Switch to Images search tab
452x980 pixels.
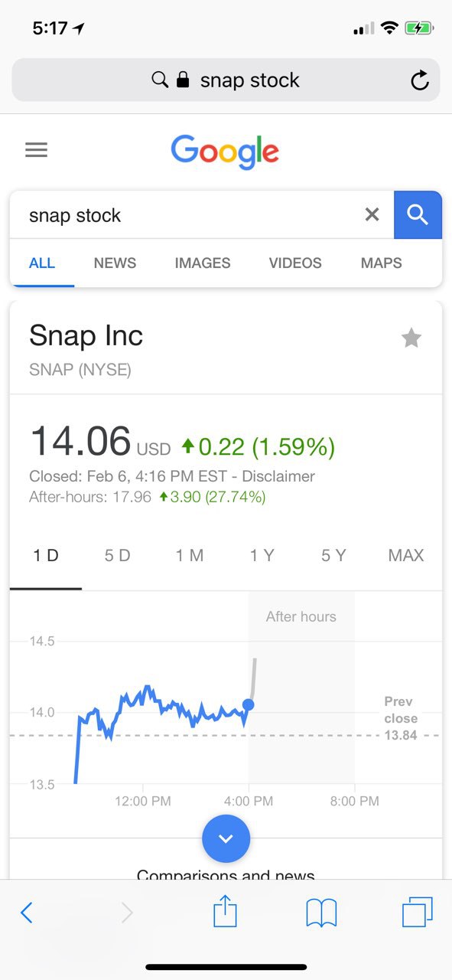(x=203, y=263)
